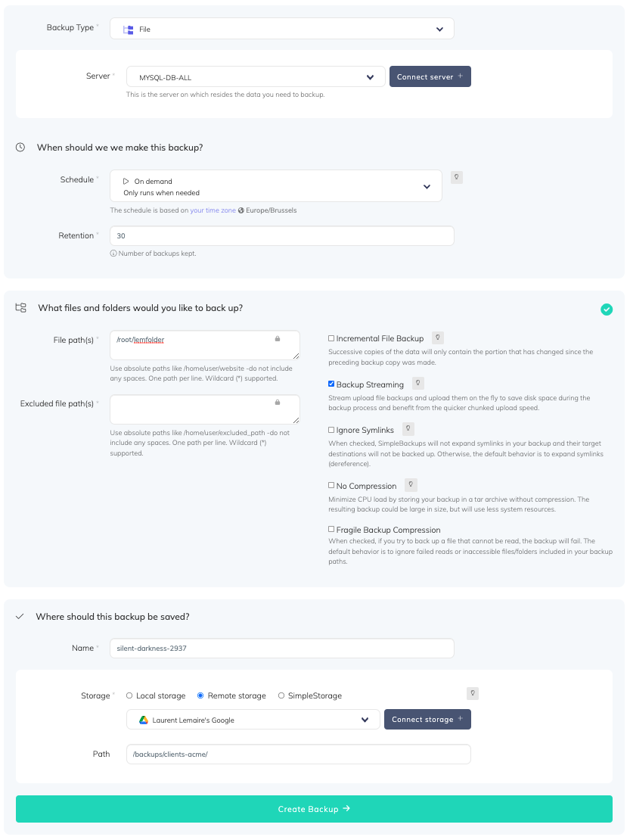Viewport: 630px width, 840px height.
Task: Click the lightbulb beside Ignore Symlinks
Action: coord(408,429)
